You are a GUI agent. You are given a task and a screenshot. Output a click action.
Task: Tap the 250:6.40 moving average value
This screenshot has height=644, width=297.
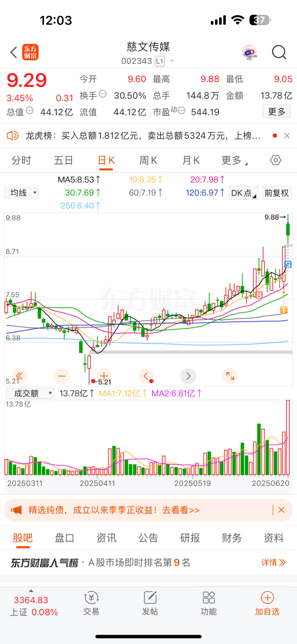click(80, 205)
